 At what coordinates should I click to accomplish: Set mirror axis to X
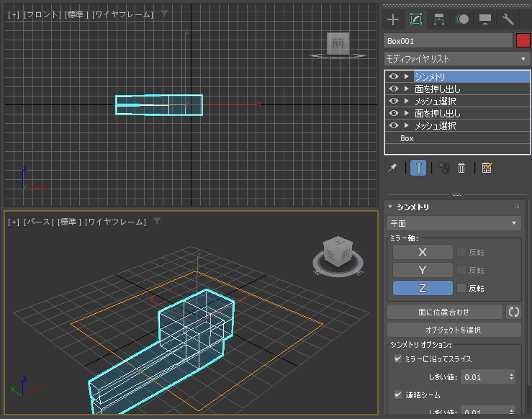click(423, 252)
